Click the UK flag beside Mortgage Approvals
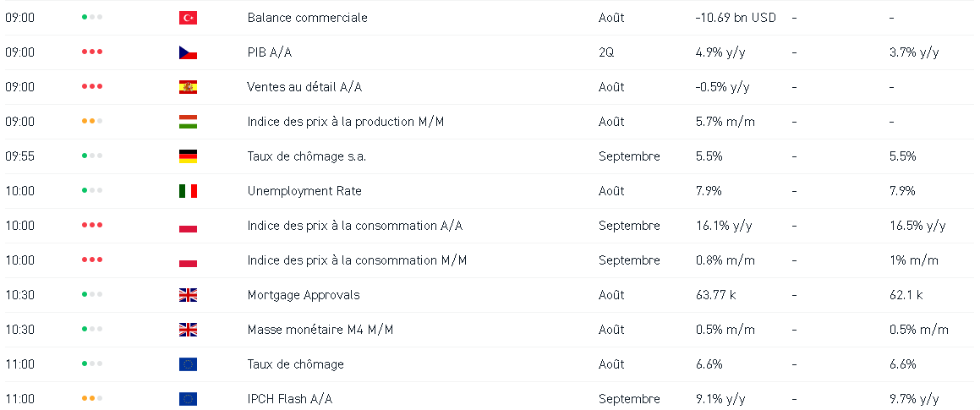Viewport: 980px width, 410px height. click(188, 295)
